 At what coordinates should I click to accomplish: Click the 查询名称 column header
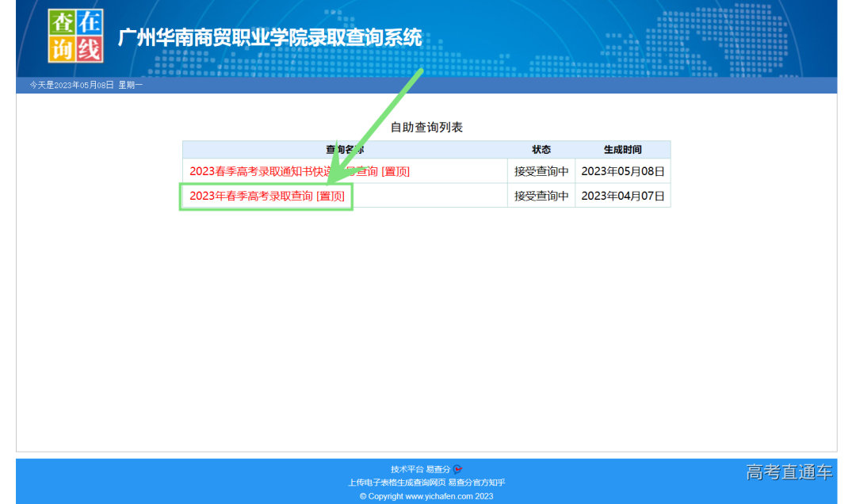[x=343, y=149]
